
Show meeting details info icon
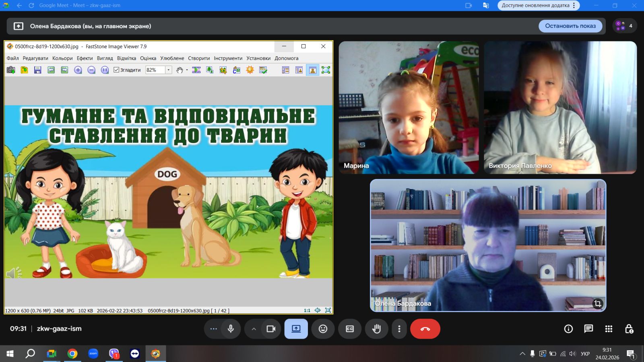(x=568, y=329)
